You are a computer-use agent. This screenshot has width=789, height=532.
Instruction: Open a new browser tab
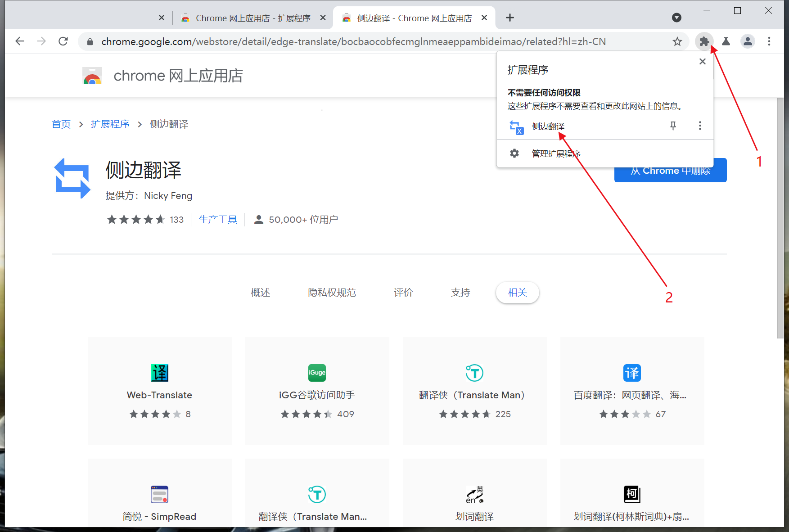tap(509, 18)
